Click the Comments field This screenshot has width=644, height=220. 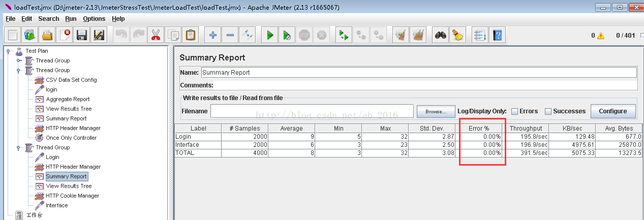point(426,85)
